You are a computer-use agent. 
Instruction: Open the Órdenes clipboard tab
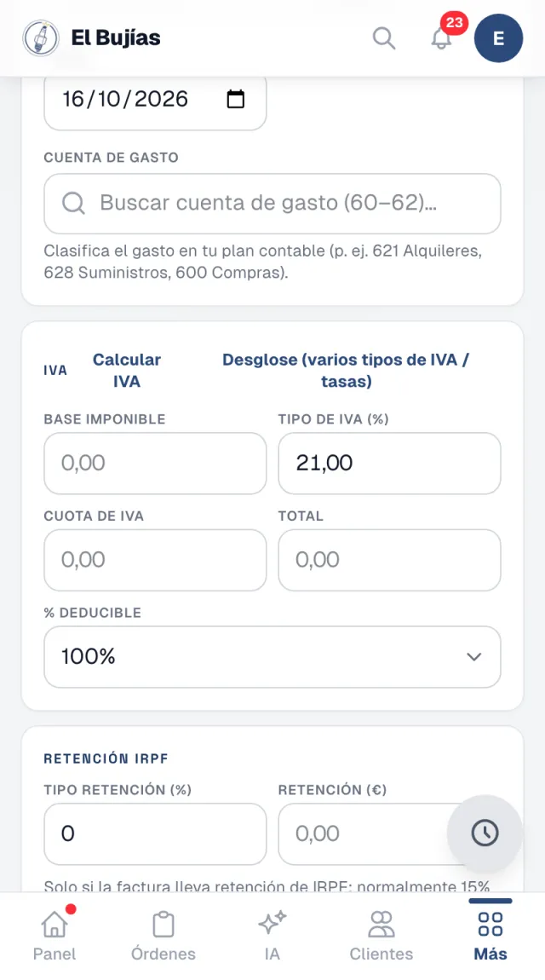[x=163, y=935]
